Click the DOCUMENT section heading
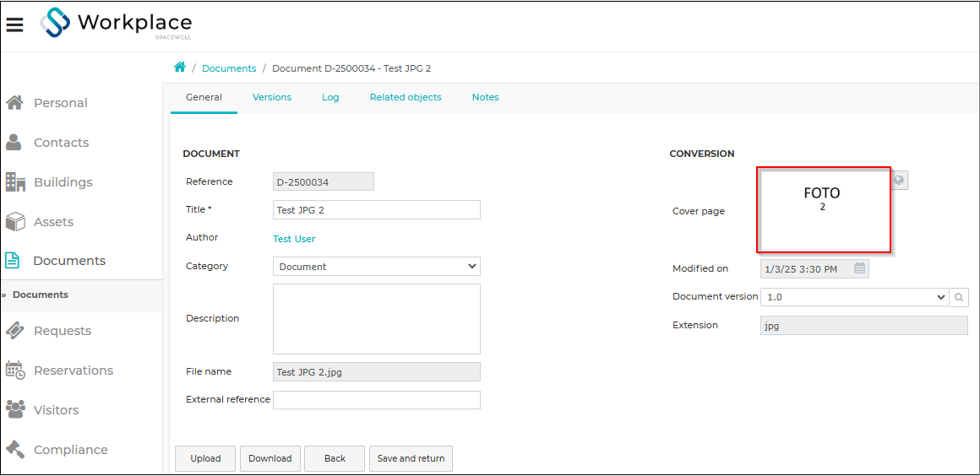980x476 pixels. (211, 154)
